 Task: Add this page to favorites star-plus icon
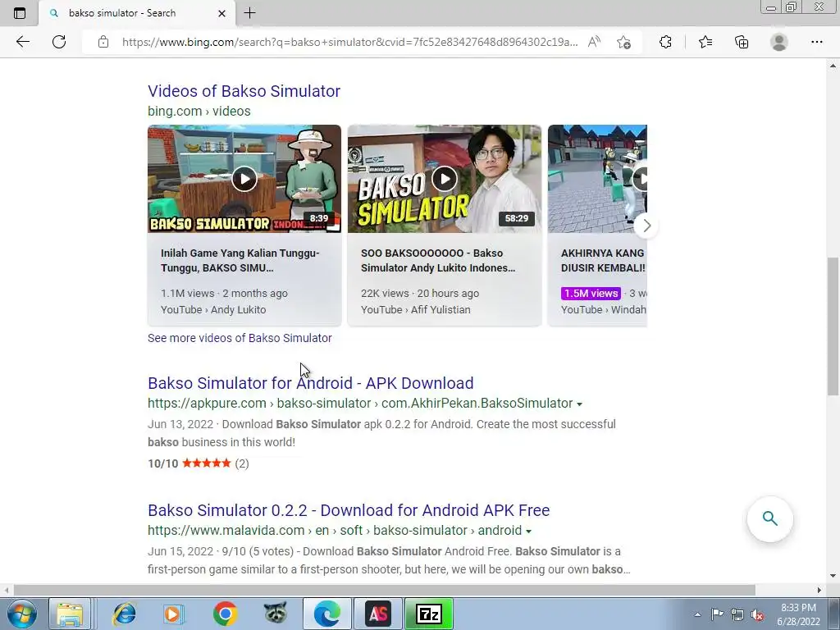pos(623,42)
